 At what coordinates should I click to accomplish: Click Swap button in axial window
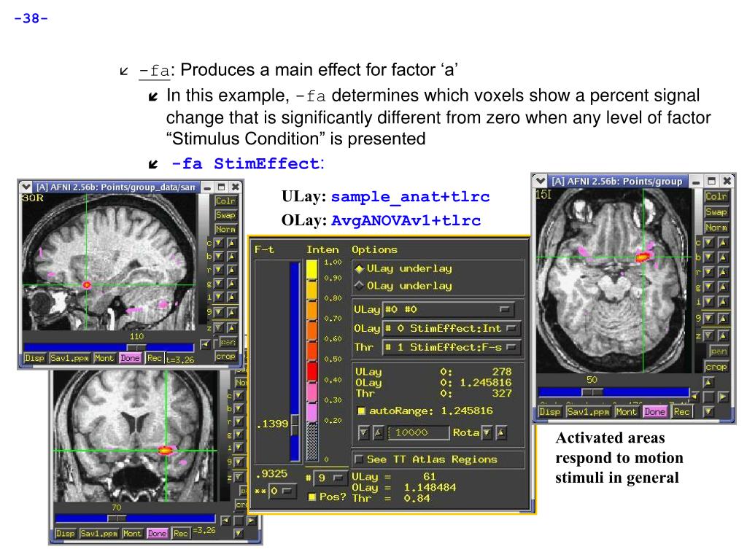(716, 211)
